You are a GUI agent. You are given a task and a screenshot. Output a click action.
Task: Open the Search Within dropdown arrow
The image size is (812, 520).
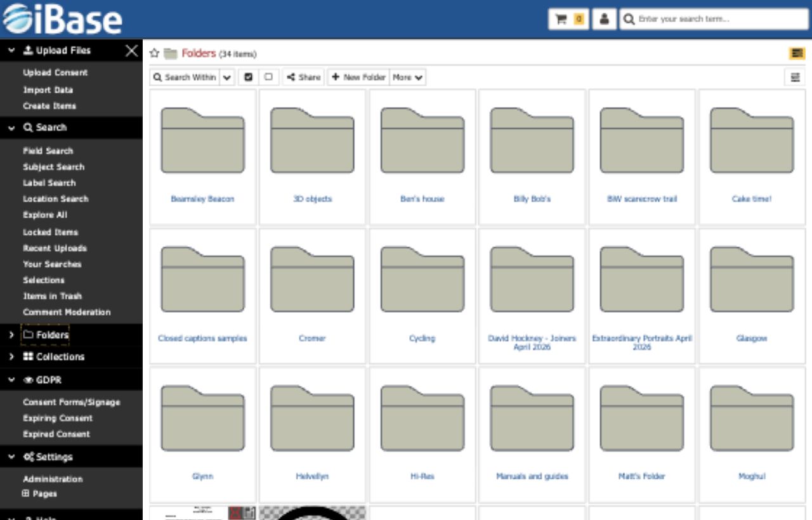tap(227, 77)
